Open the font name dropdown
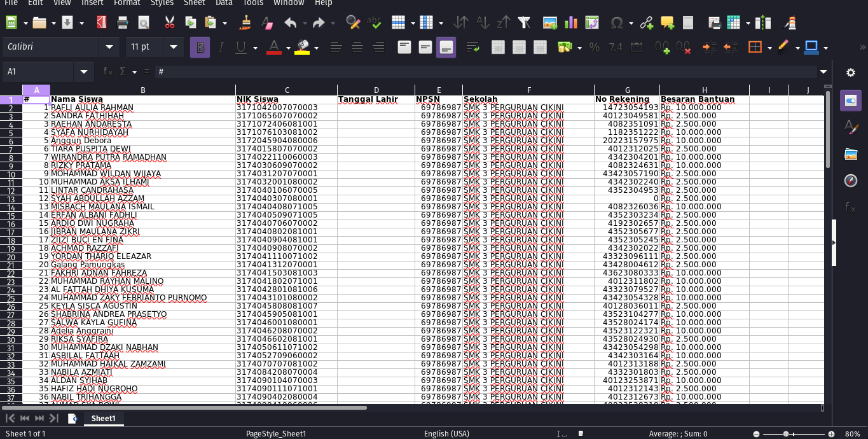The width and height of the screenshot is (868, 439). (109, 47)
